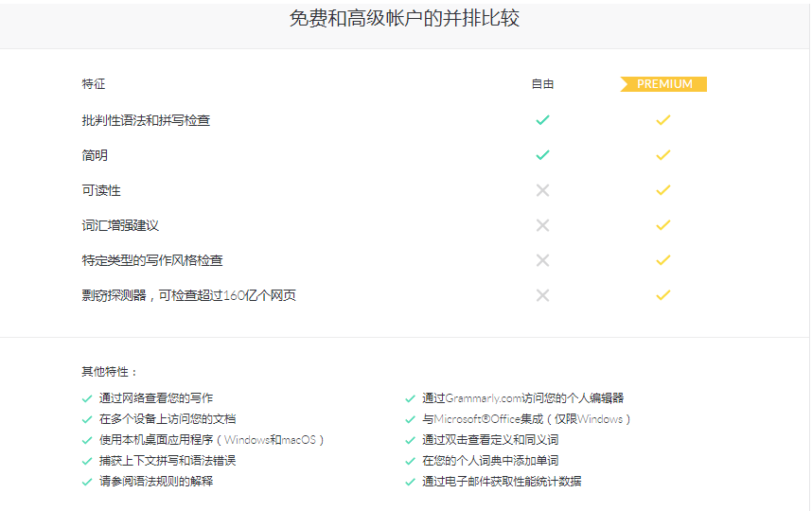
Task: Click green check for 批判性语法和拼写检查 free column
Action: [x=542, y=120]
